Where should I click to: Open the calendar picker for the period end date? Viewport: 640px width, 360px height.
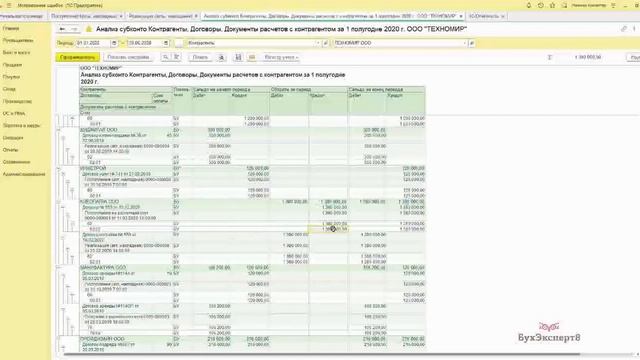point(166,43)
